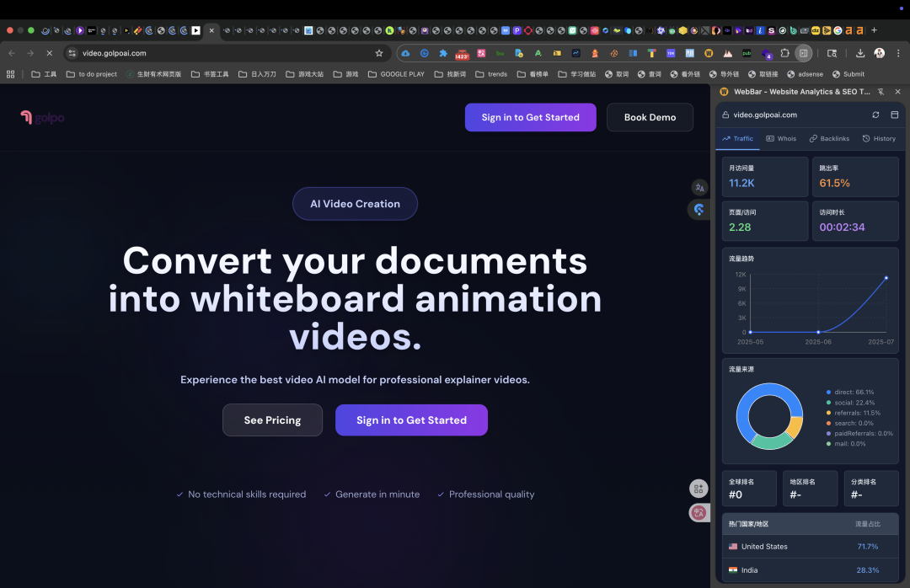The width and height of the screenshot is (910, 588).
Task: Click the grid floating button near page bottom
Action: (x=699, y=489)
